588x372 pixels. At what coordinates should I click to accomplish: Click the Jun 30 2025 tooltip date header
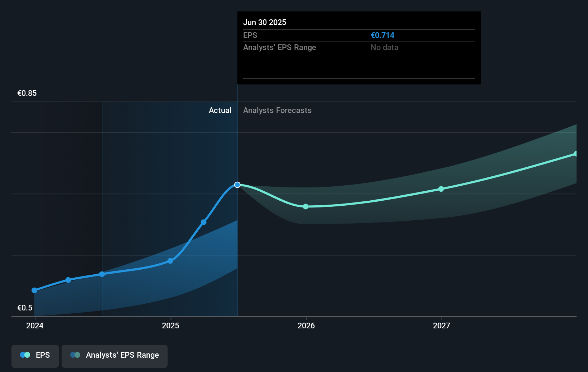265,22
